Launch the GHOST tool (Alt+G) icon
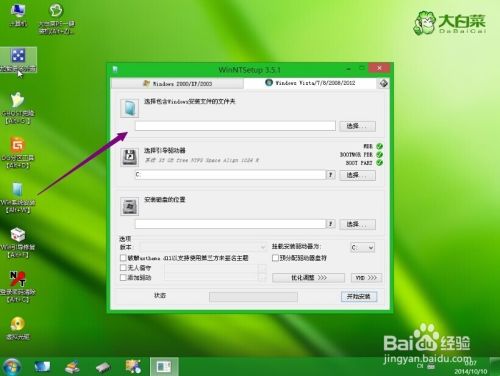Image resolution: width=500 pixels, height=376 pixels. pos(18,108)
